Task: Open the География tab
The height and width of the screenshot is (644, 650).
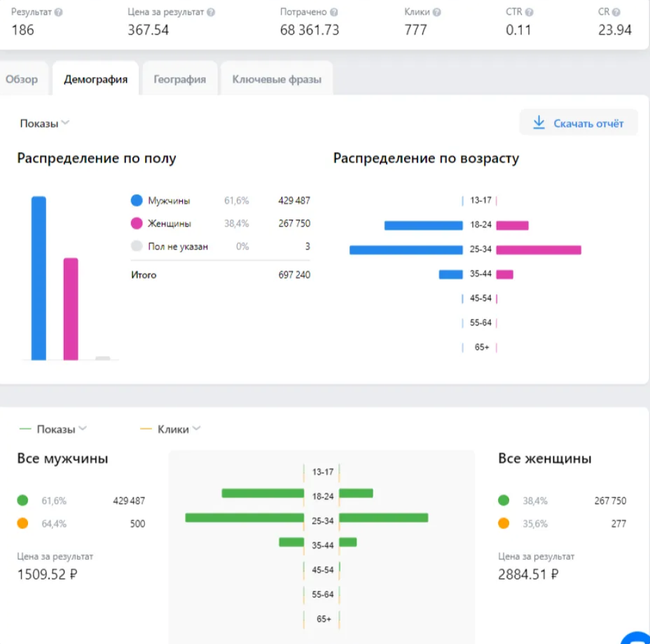Action: point(180,79)
